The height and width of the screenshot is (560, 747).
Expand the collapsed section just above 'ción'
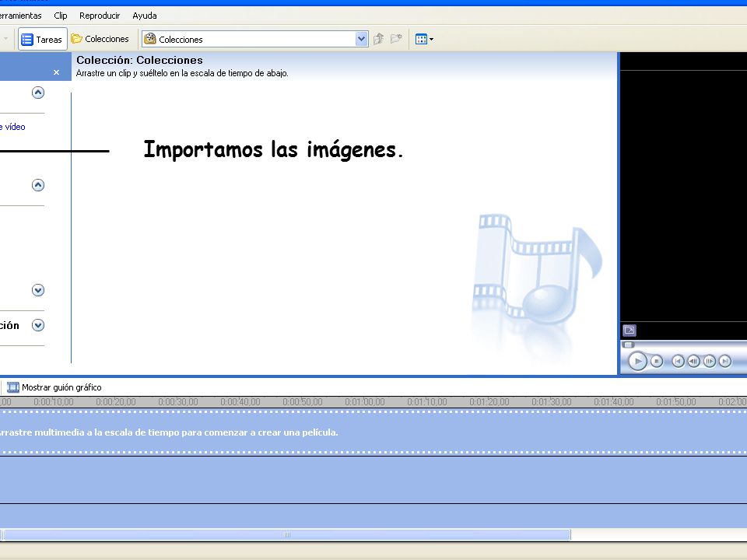tap(38, 290)
